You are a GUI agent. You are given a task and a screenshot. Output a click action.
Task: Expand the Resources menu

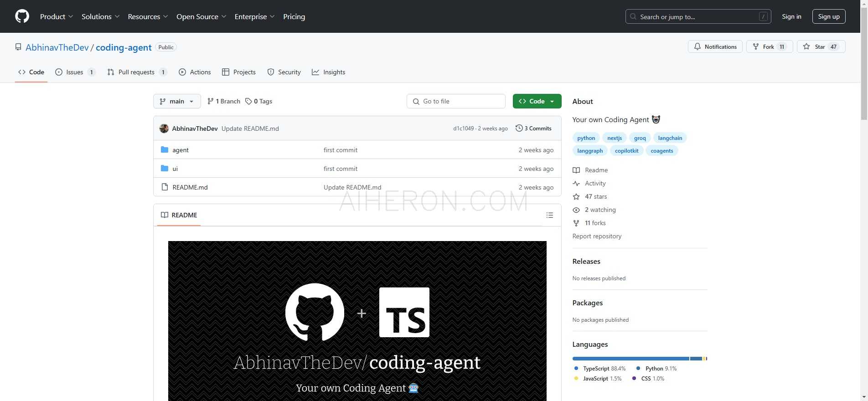(148, 16)
